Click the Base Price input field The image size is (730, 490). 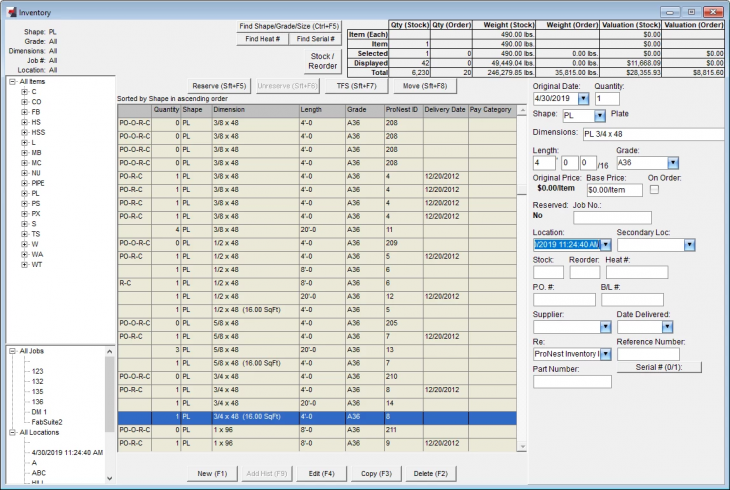point(615,190)
